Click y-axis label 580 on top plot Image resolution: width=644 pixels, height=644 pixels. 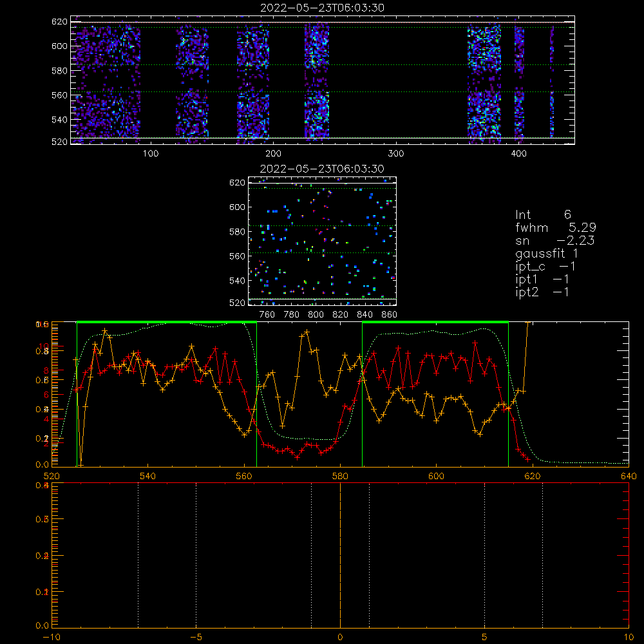pyautogui.click(x=59, y=71)
